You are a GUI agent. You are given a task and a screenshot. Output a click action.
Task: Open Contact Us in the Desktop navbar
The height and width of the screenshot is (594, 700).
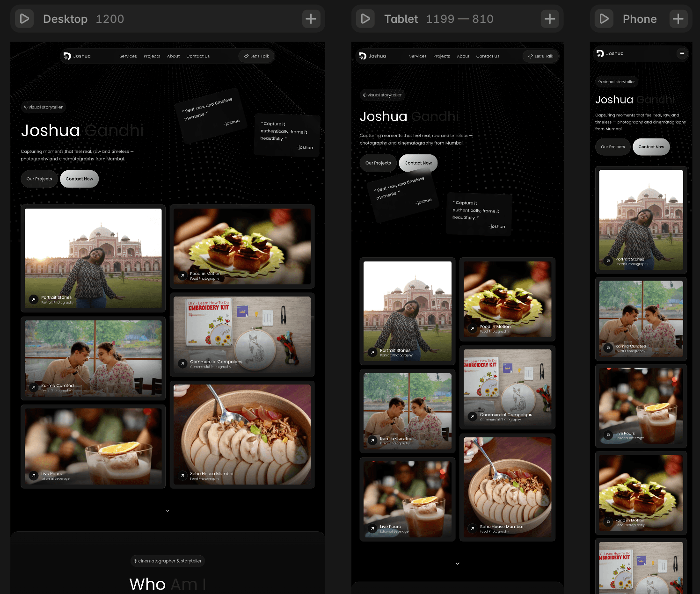(198, 56)
